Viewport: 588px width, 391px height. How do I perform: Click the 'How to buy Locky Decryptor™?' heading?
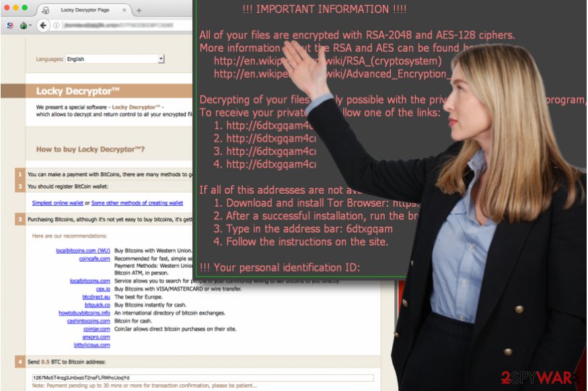(x=90, y=149)
